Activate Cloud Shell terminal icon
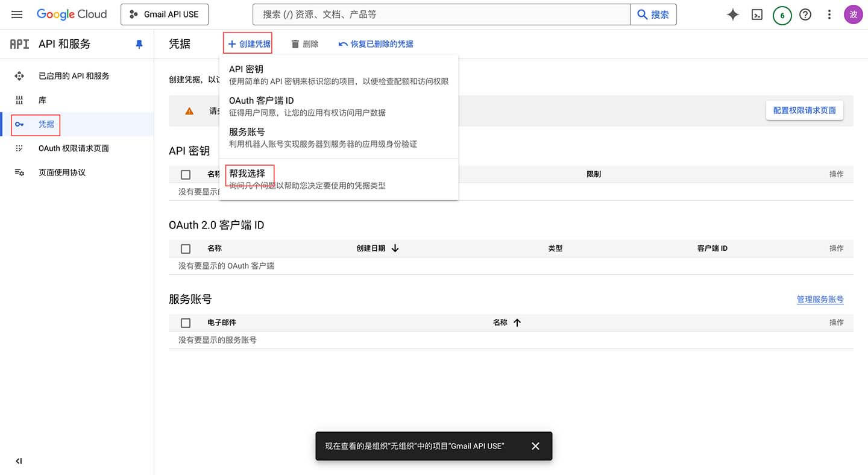The width and height of the screenshot is (868, 475). [757, 15]
